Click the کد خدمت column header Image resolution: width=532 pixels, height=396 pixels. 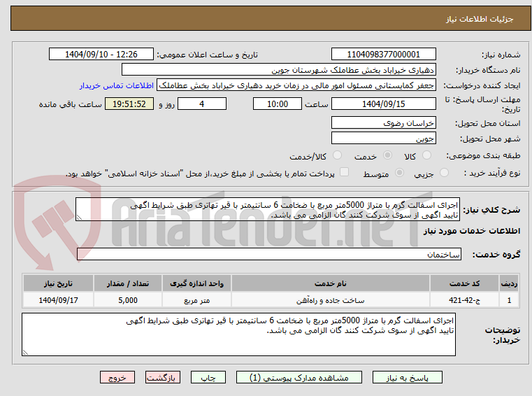coord(464,283)
